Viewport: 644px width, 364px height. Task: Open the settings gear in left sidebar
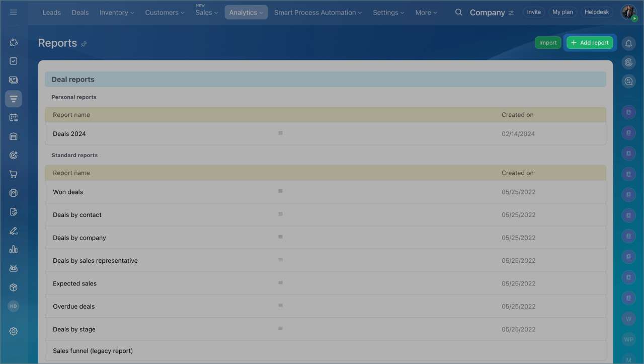coord(14,331)
